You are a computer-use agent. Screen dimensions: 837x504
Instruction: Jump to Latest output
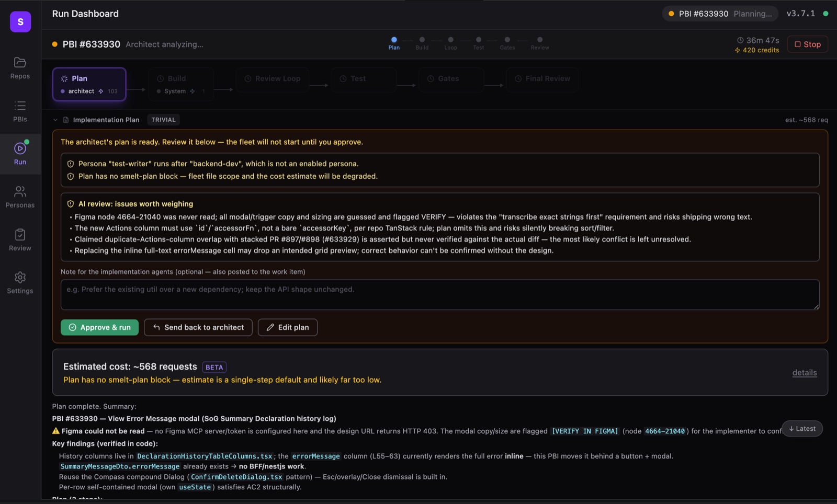point(802,429)
